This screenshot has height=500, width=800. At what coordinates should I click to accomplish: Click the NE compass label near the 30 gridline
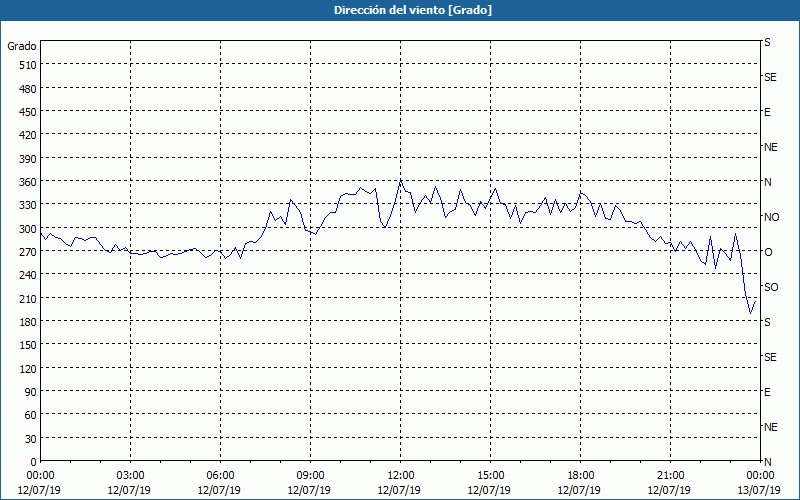pyautogui.click(x=770, y=427)
